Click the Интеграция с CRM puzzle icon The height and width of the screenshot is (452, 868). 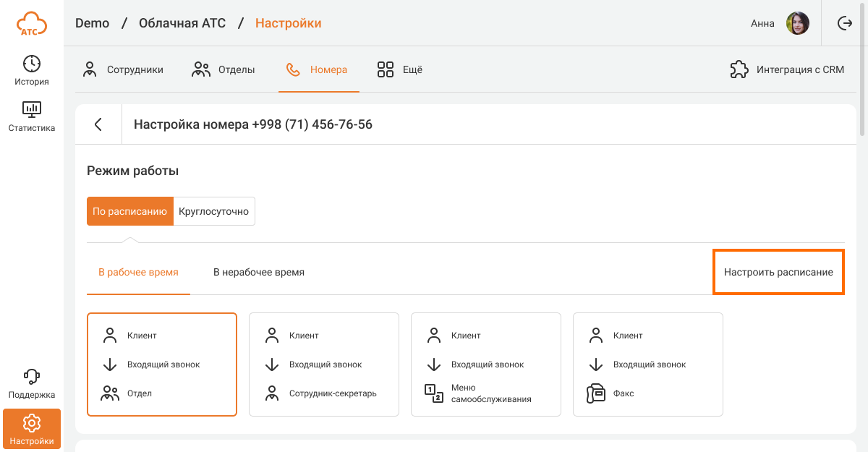[739, 70]
